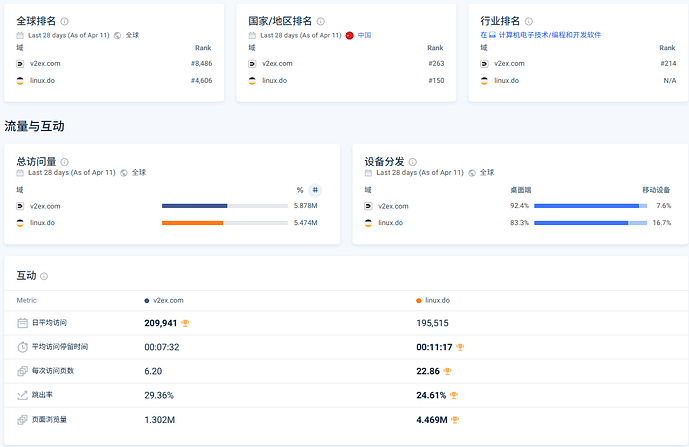689x447 pixels.
Task: Click pages icon for 页面浏览量
Action: click(22, 420)
